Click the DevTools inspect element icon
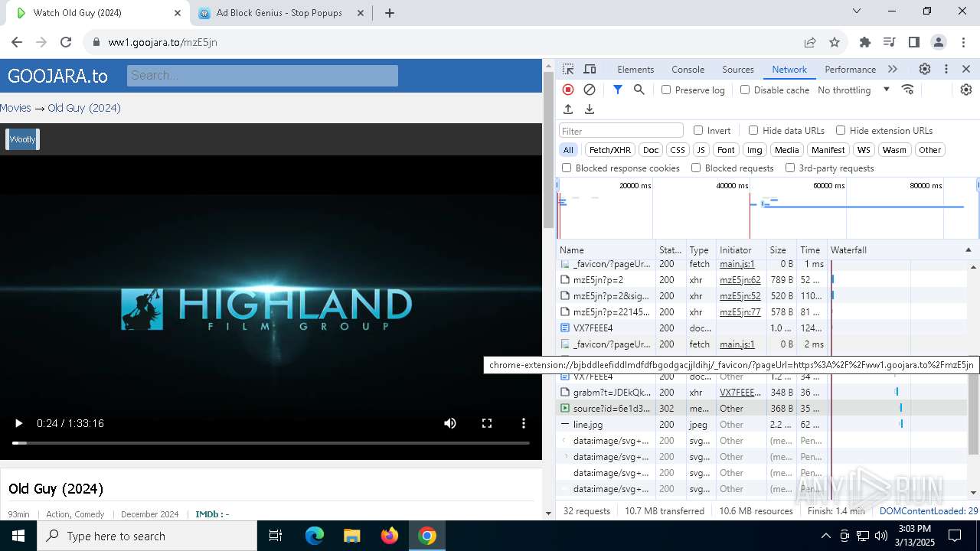 tap(568, 69)
